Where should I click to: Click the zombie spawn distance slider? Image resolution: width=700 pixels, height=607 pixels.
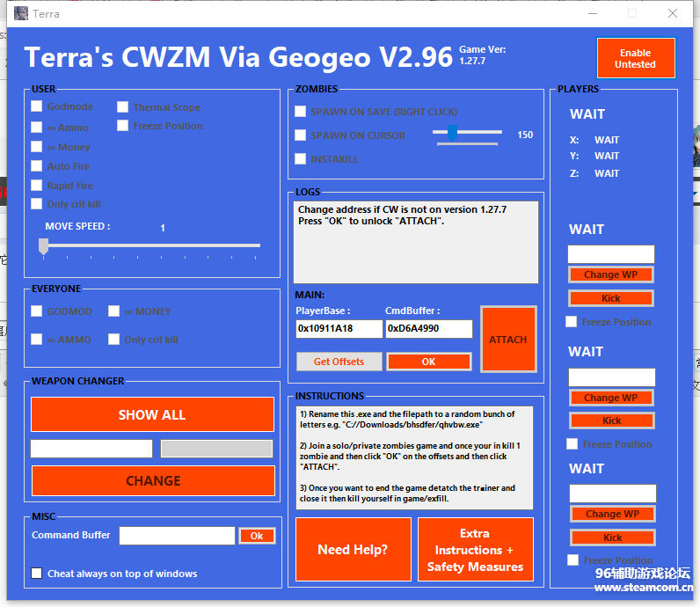pos(452,133)
